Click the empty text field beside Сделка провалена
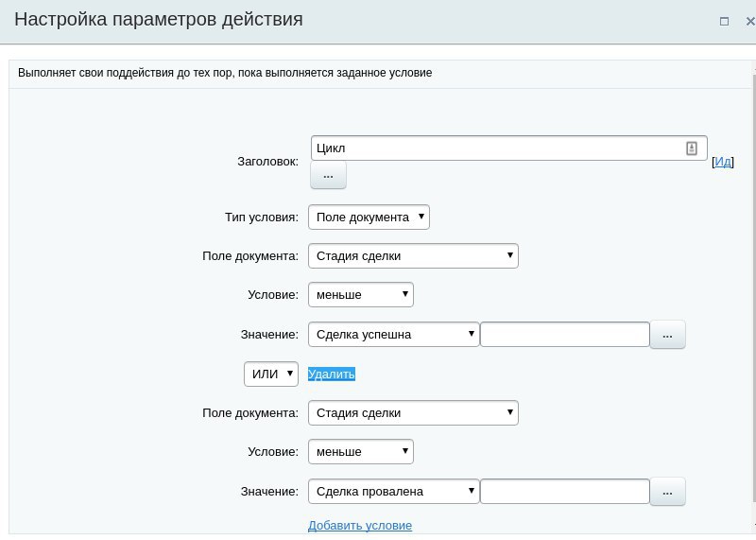This screenshot has width=756, height=540. [565, 492]
